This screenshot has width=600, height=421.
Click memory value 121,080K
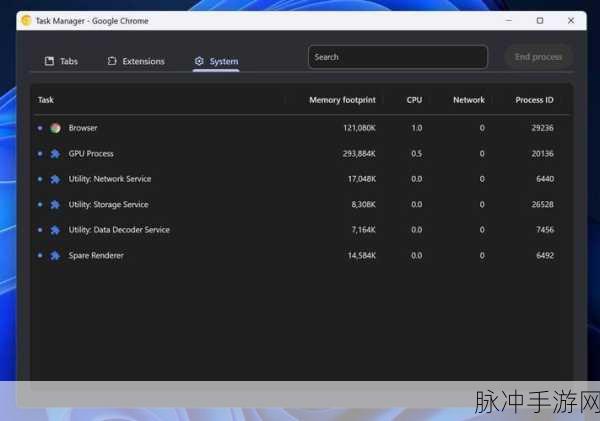[359, 128]
